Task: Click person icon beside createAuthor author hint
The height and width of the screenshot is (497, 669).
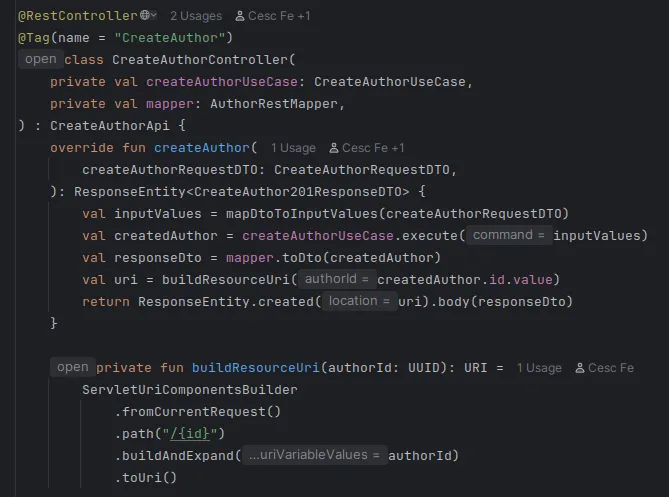Action: [334, 148]
